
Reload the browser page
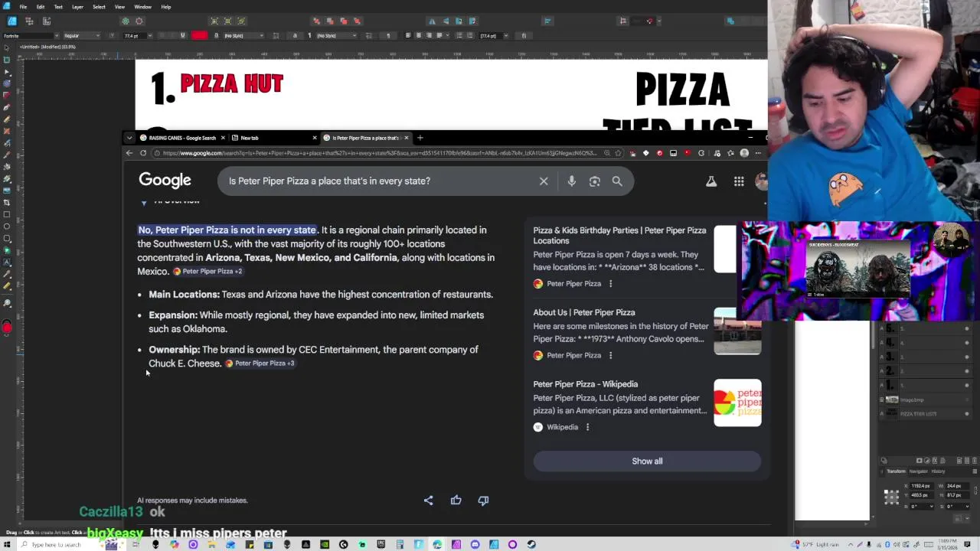142,153
